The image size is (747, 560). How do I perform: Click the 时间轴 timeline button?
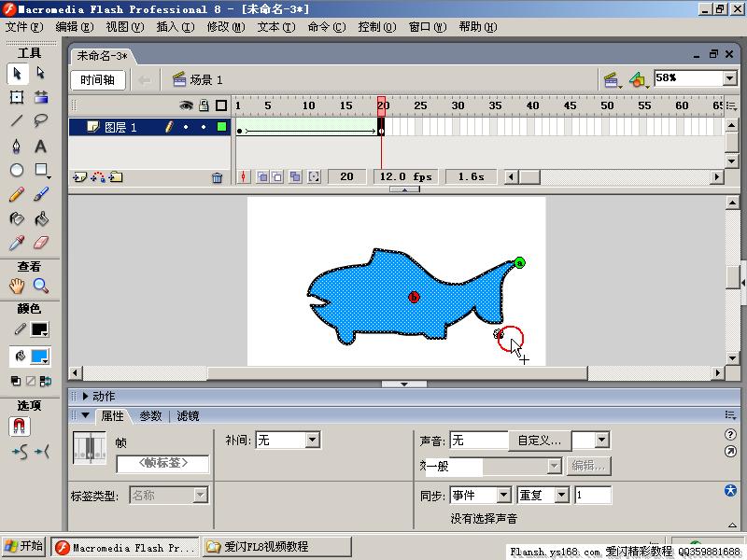coord(98,80)
